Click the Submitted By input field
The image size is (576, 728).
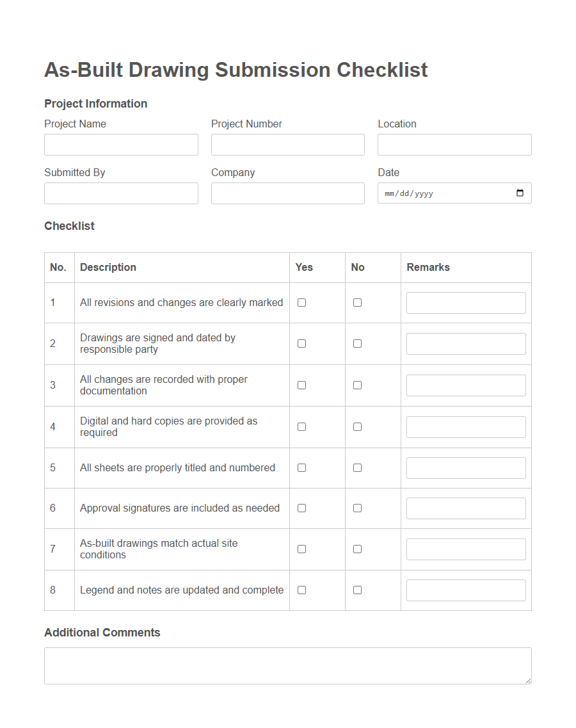tap(121, 193)
